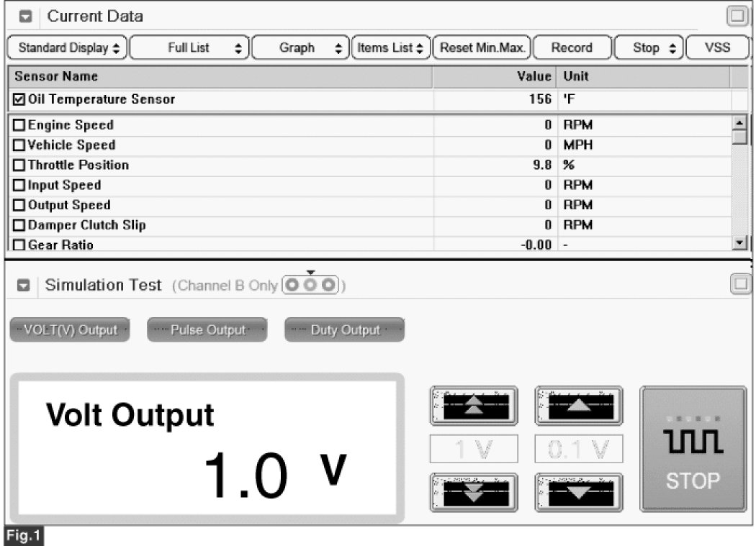The width and height of the screenshot is (756, 546).
Task: Open the Standard Display dropdown
Action: [x=67, y=48]
